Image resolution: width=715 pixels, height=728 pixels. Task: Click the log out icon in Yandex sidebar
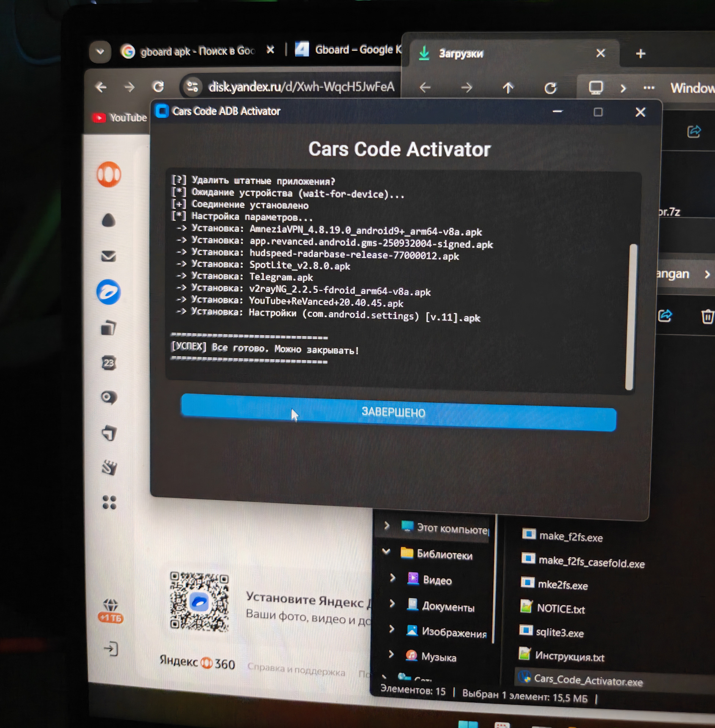111,649
